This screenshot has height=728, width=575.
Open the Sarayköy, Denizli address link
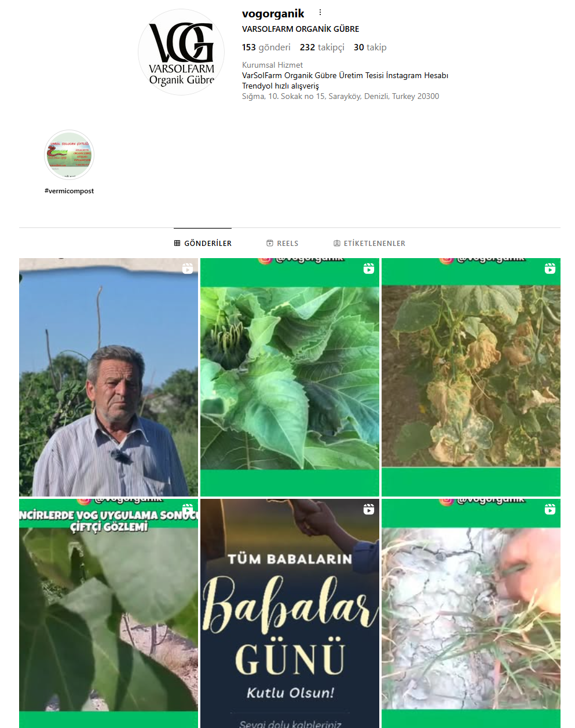coord(340,96)
